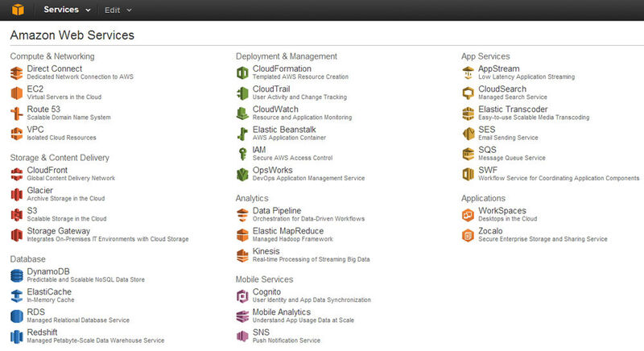The image size is (644, 351).
Task: Open the Services dropdown menu
Action: [x=67, y=10]
